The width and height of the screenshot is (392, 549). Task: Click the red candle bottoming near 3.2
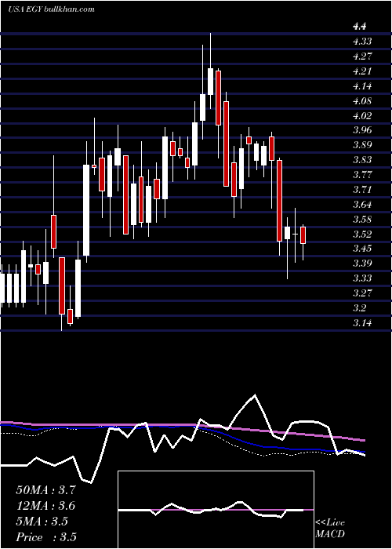click(62, 285)
